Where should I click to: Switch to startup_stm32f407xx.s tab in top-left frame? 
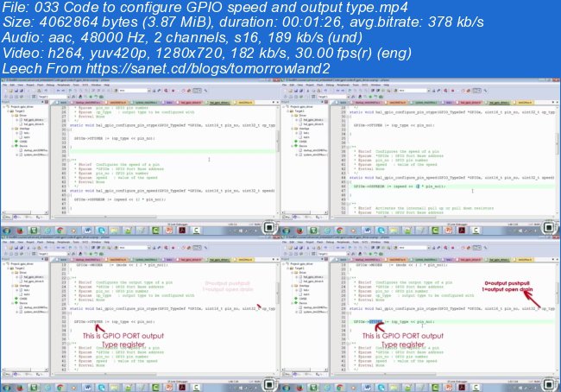pyautogui.click(x=88, y=103)
